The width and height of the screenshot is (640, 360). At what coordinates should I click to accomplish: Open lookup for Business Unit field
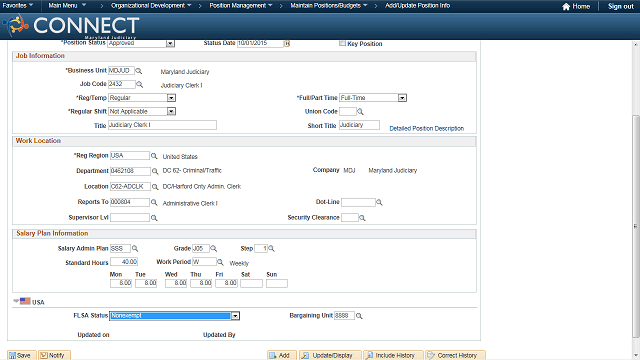point(139,71)
